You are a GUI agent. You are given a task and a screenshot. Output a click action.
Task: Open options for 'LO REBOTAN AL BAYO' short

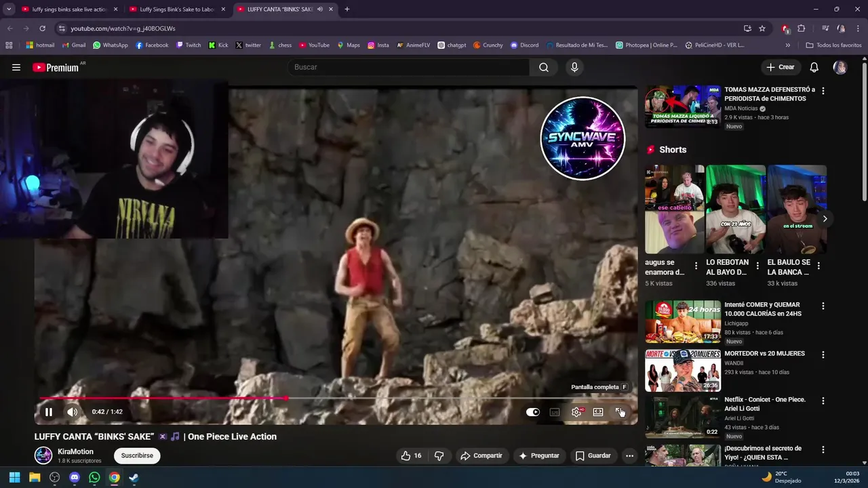click(x=757, y=266)
